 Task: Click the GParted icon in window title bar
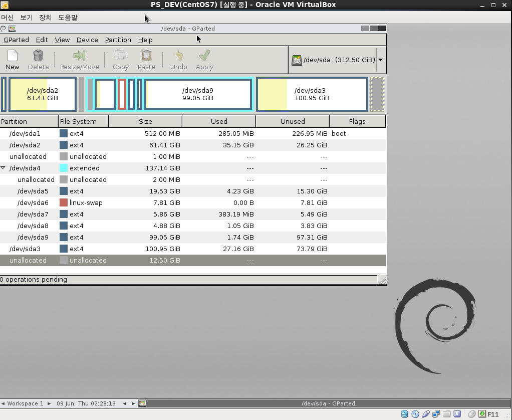click(x=12, y=29)
